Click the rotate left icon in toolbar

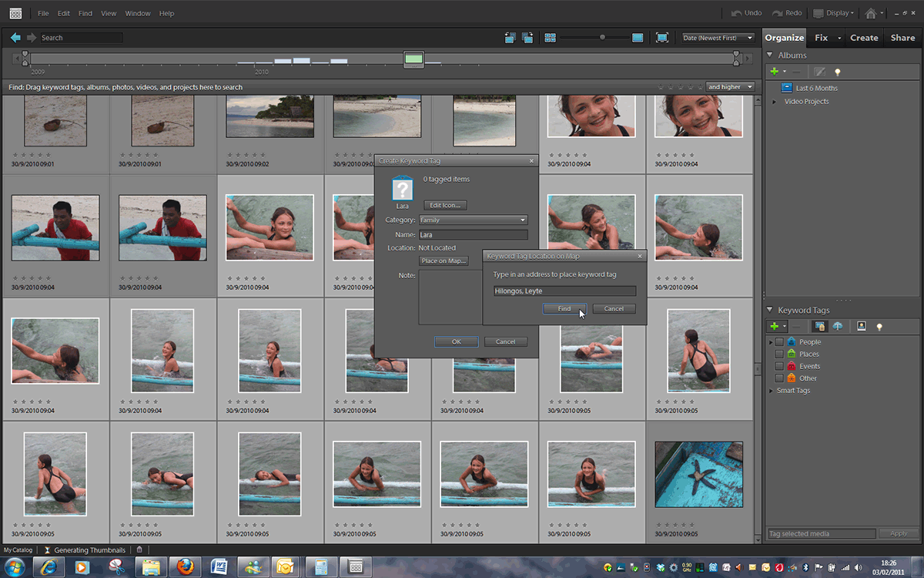pyautogui.click(x=510, y=38)
